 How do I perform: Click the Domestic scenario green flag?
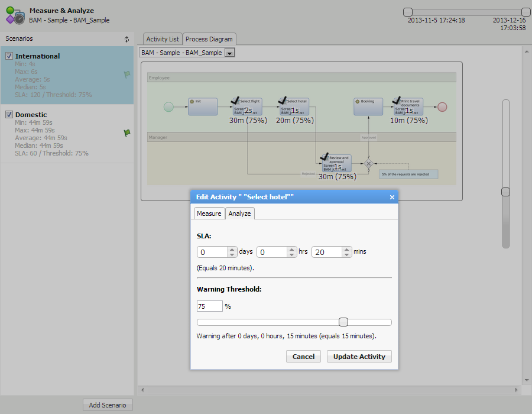(127, 132)
